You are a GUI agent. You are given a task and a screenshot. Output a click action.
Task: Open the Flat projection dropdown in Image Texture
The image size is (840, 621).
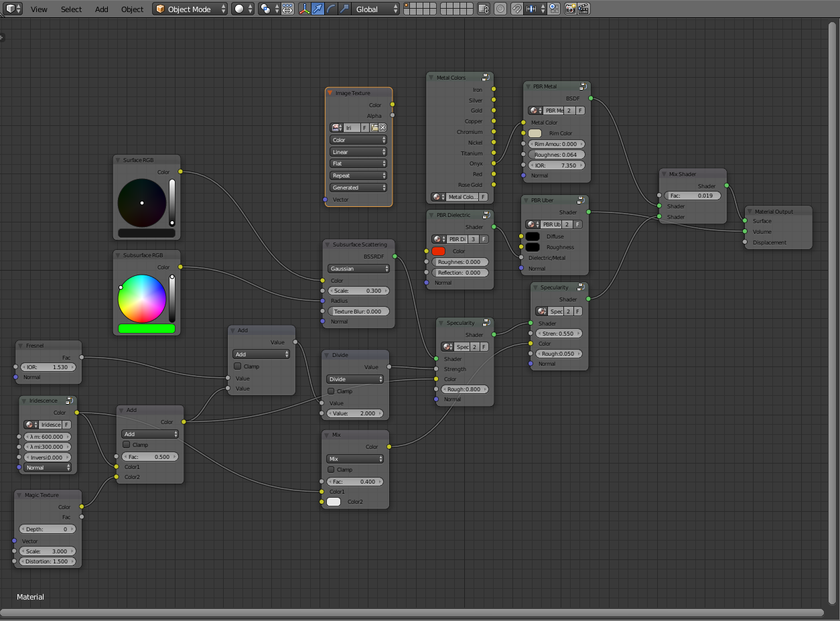coord(358,163)
